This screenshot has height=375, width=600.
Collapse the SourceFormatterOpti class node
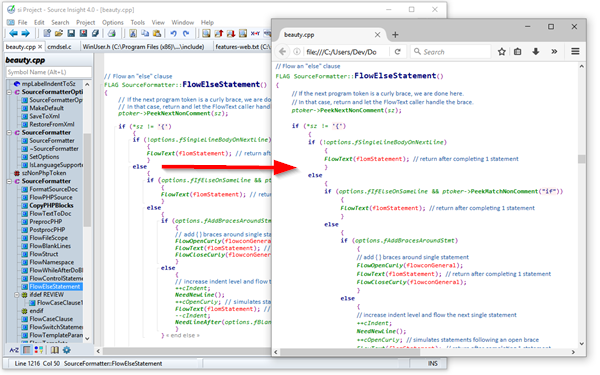point(9,92)
